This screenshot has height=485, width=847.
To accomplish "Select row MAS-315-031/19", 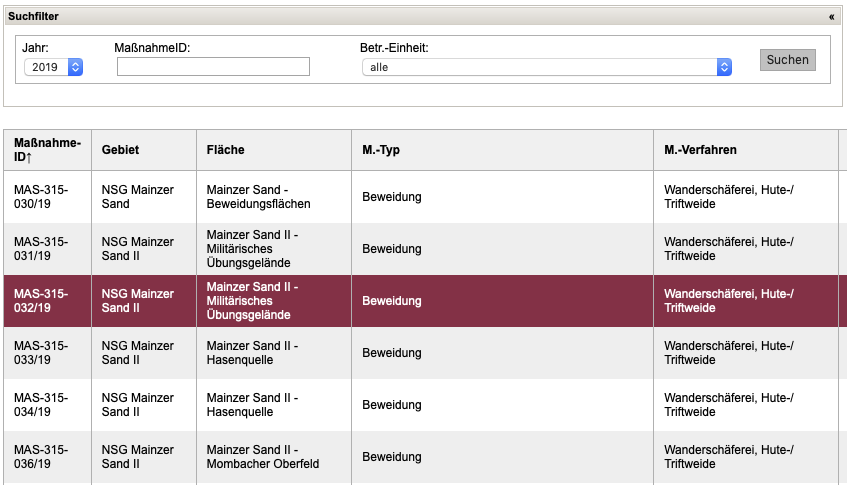I will 41,248.
